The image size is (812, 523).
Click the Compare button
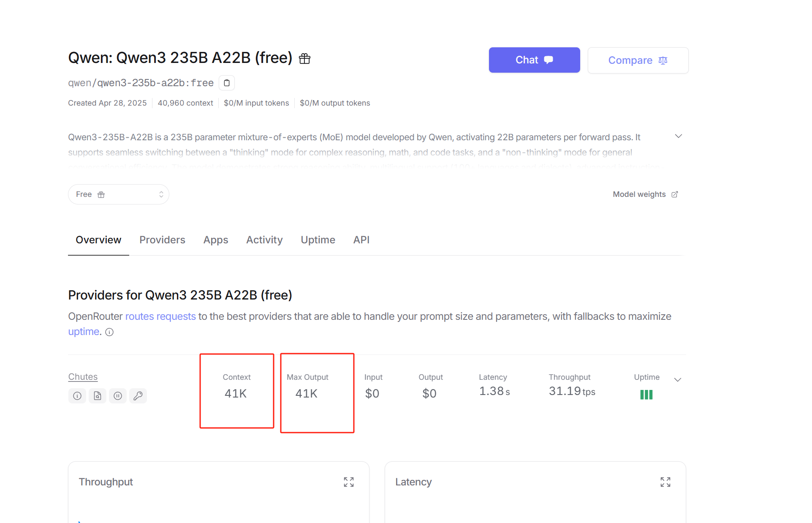(x=638, y=60)
